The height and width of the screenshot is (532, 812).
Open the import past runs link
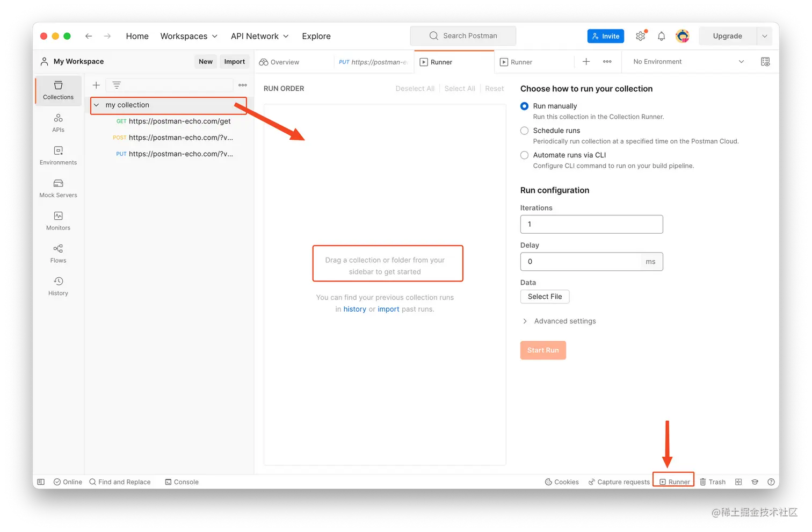[388, 310]
